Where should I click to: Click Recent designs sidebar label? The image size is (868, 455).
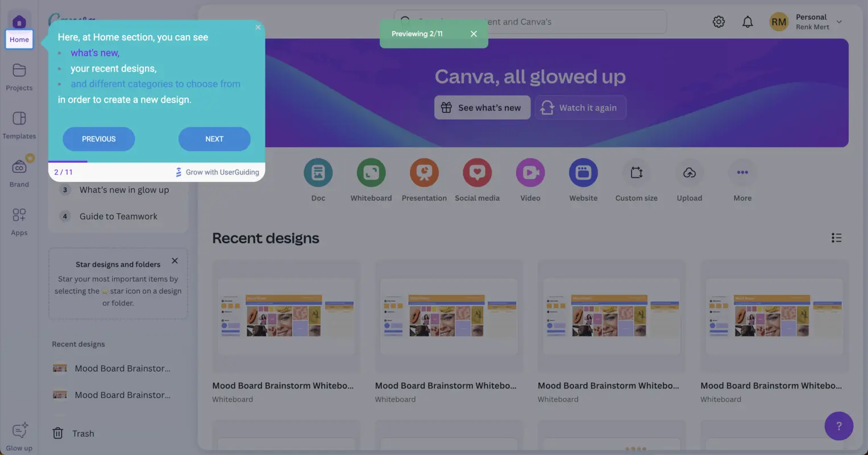click(x=78, y=344)
